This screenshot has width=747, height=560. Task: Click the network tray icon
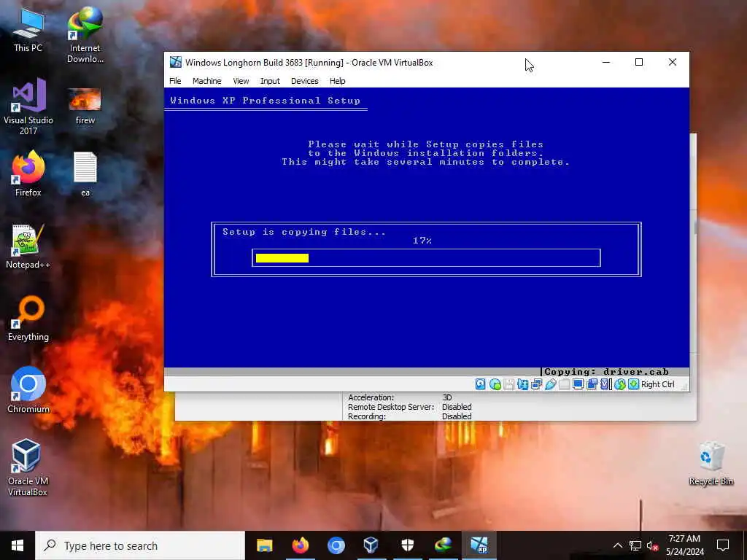635,545
